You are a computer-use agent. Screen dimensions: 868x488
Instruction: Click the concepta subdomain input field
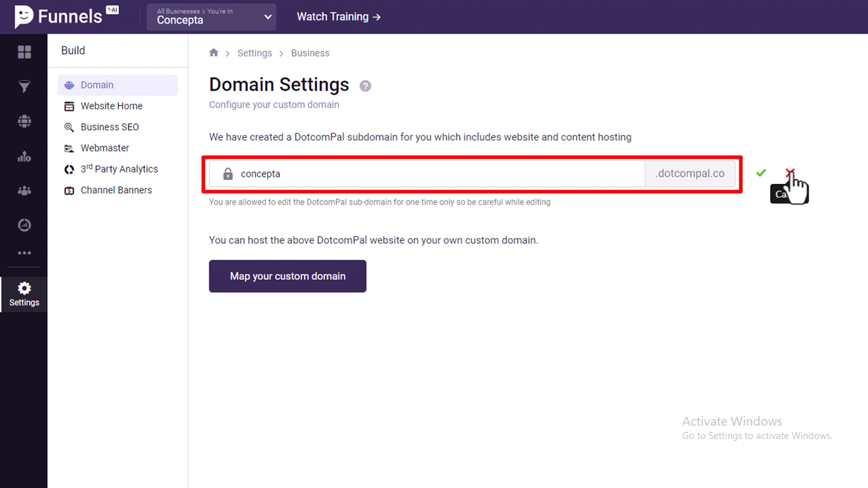427,174
